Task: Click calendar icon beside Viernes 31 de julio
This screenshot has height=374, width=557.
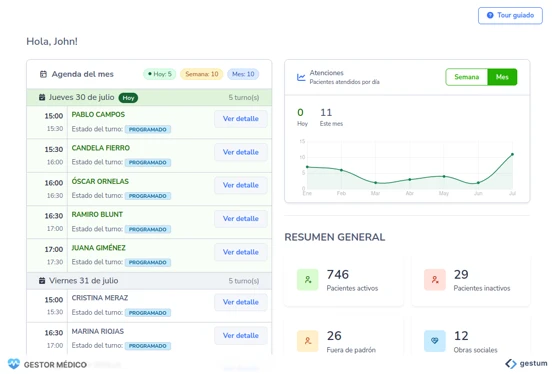Action: pyautogui.click(x=42, y=281)
